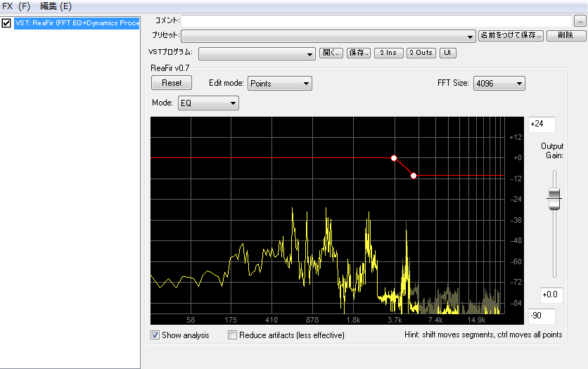
Task: Click the +0.0 output gain value field
Action: [551, 294]
